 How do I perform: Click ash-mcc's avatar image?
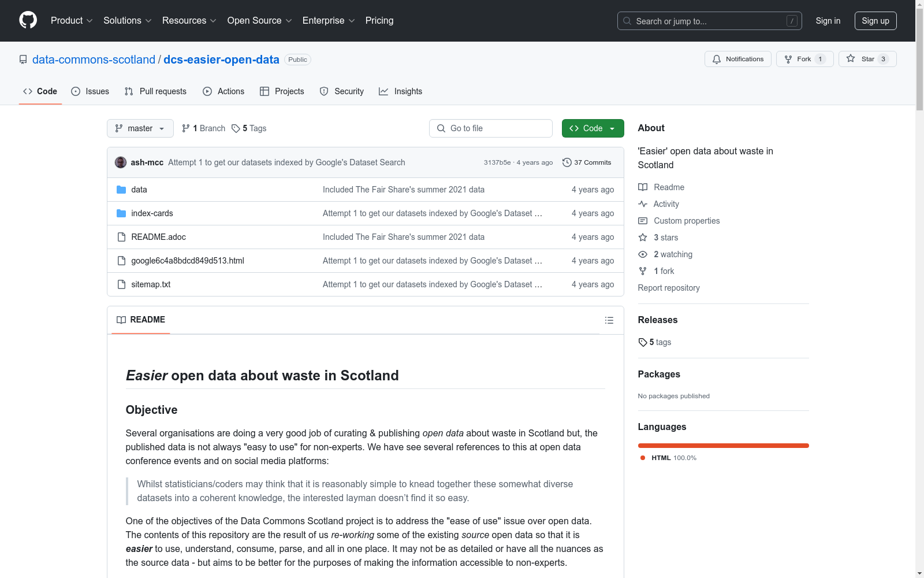(121, 162)
